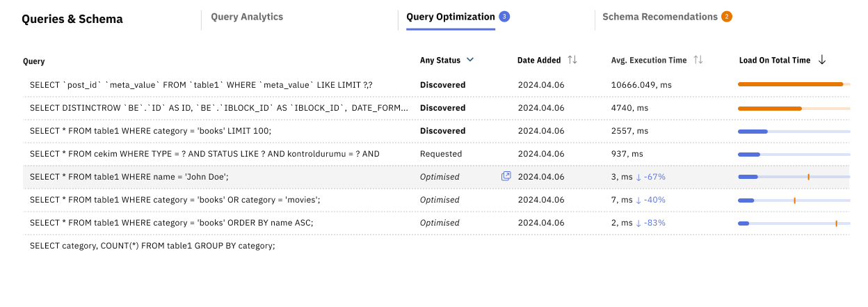Screen dimensions: 868x307
Task: Select the Query Optimization tab
Action: tap(450, 17)
